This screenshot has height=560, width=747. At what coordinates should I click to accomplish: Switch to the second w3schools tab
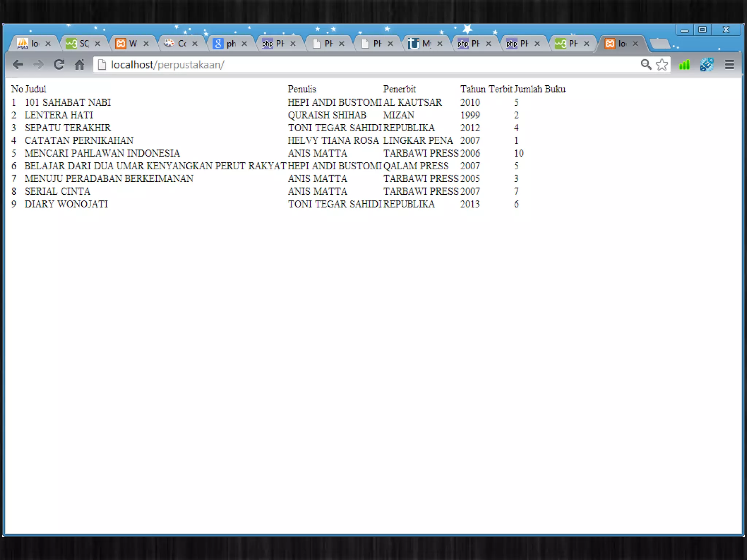pyautogui.click(x=567, y=44)
